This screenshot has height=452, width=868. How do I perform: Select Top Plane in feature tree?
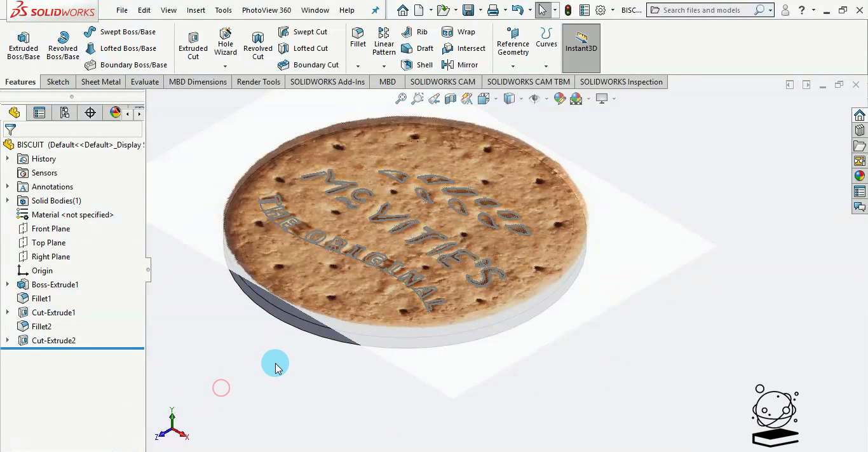pyautogui.click(x=48, y=243)
